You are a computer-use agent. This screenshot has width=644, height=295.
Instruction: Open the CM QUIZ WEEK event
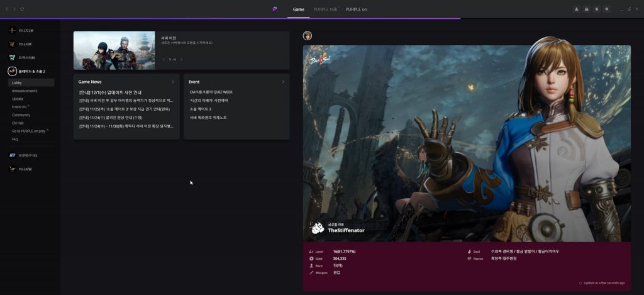click(211, 92)
